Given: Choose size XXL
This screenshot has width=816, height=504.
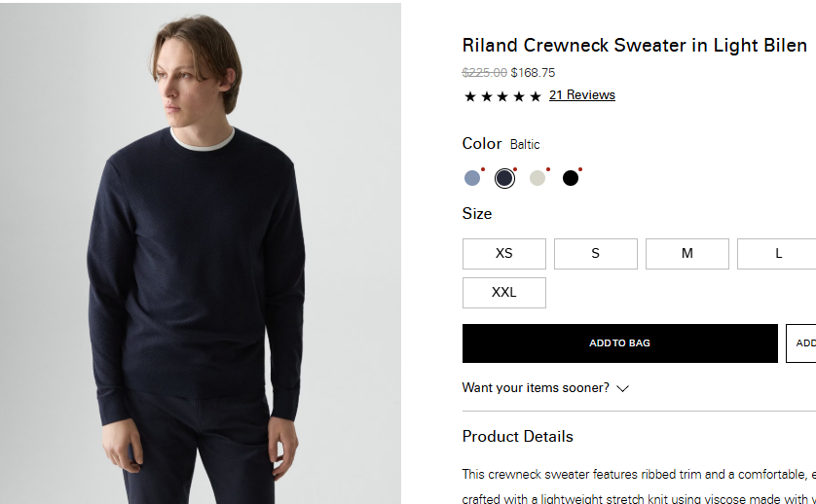Looking at the screenshot, I should click(x=503, y=293).
